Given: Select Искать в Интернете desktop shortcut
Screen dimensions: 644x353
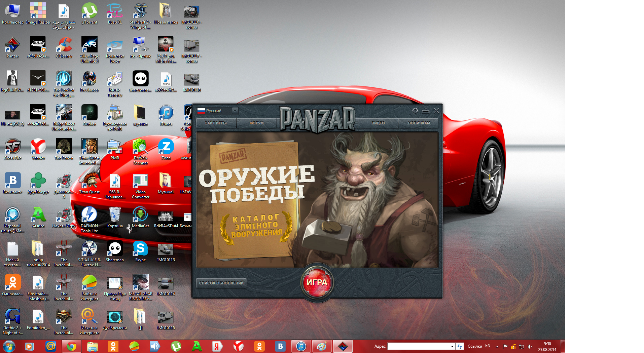Looking at the screenshot, I should (x=90, y=322).
